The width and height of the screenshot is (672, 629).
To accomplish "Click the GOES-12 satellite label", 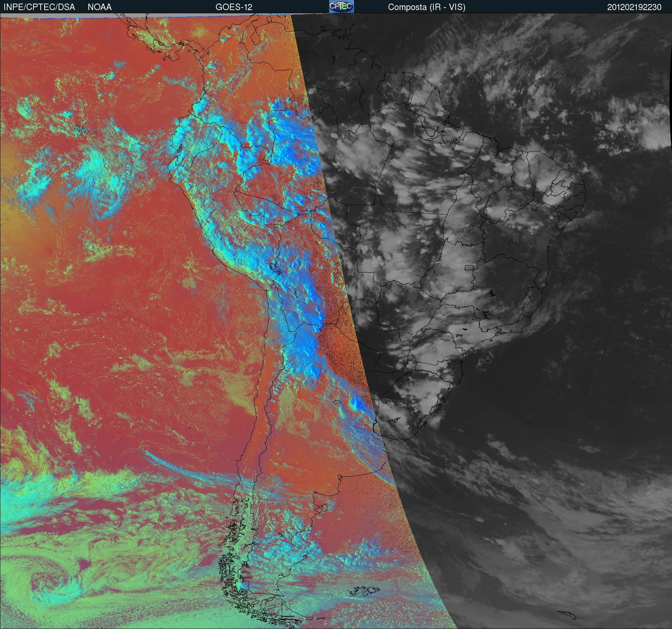I will 234,7.
